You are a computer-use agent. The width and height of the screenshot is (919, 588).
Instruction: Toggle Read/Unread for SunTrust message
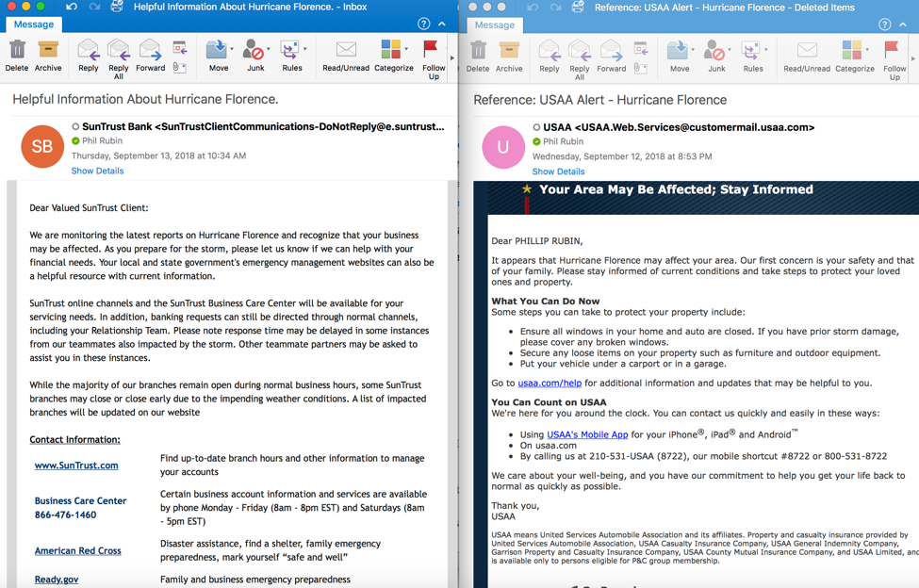(x=346, y=56)
